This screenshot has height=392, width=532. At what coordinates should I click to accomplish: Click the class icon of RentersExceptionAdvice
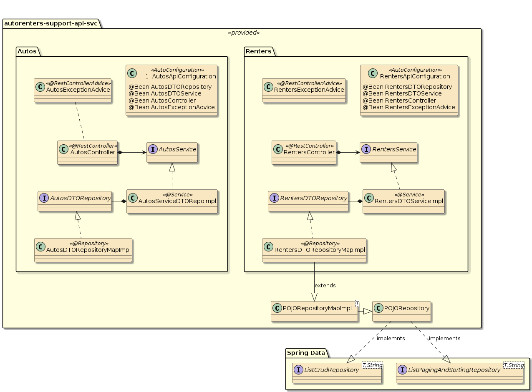(269, 86)
